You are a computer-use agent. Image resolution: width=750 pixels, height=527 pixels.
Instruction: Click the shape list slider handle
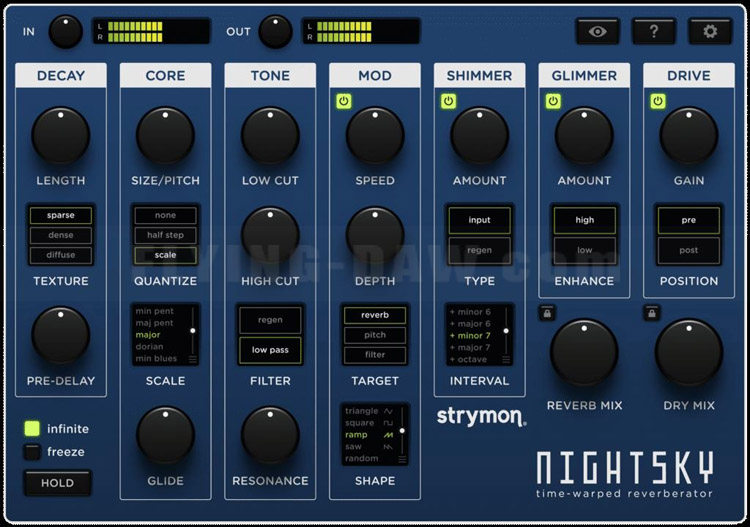[402, 431]
